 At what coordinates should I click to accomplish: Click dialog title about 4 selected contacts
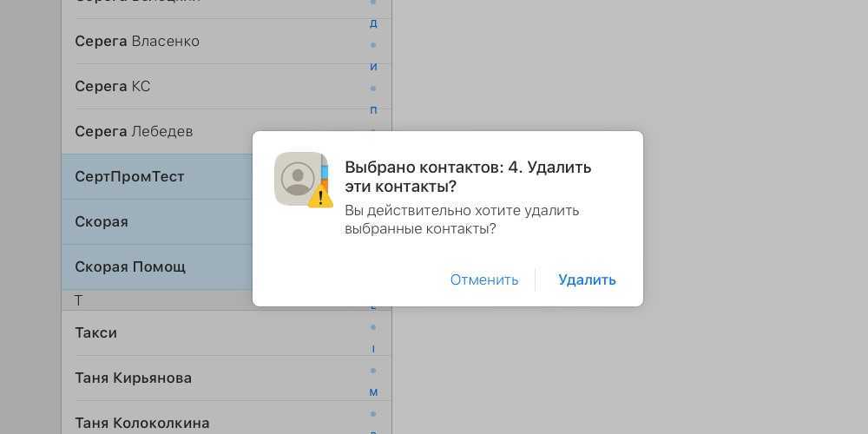tap(468, 176)
